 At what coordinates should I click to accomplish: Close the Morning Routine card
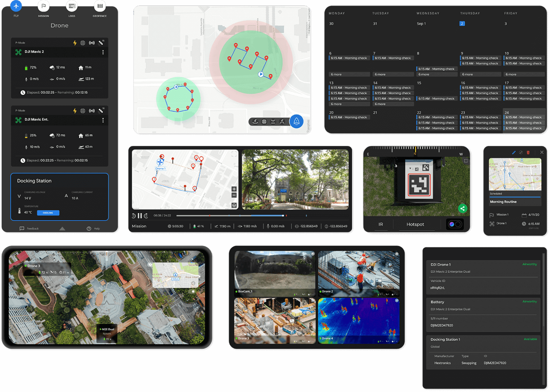[542, 153]
